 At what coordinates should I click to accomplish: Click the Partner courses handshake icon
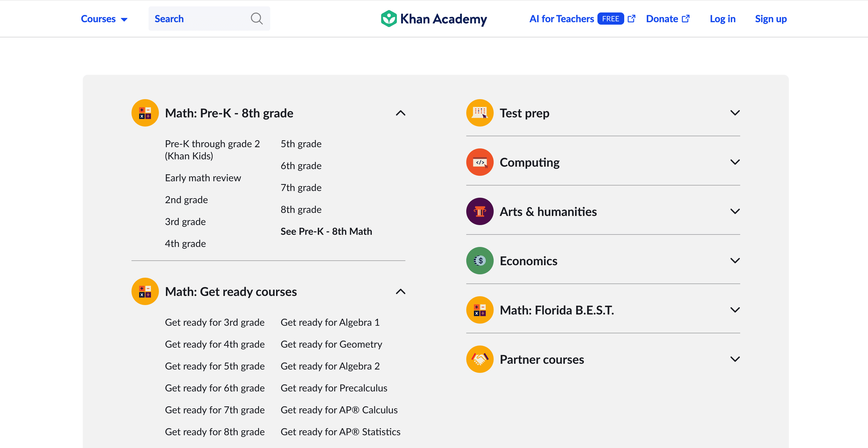coord(479,359)
